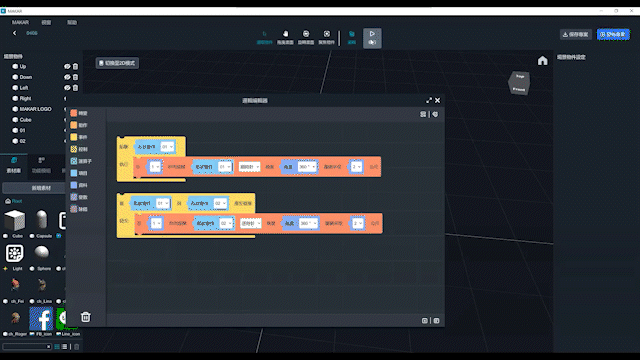Open the yellow events block category
This screenshot has width=640, height=360.
[x=79, y=137]
